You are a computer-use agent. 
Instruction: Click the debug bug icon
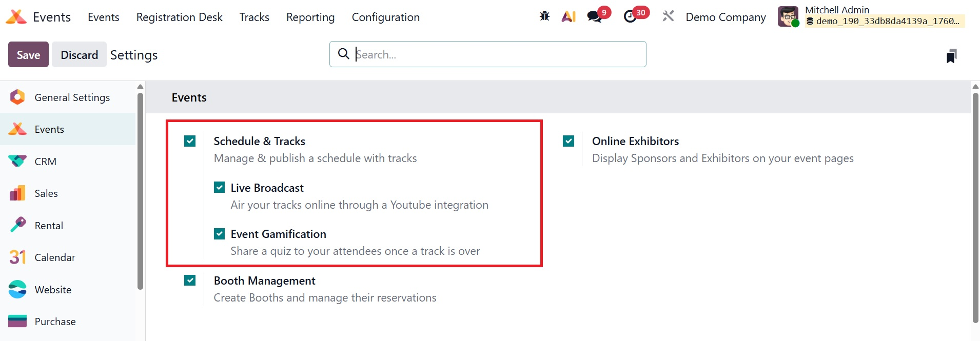click(x=544, y=16)
